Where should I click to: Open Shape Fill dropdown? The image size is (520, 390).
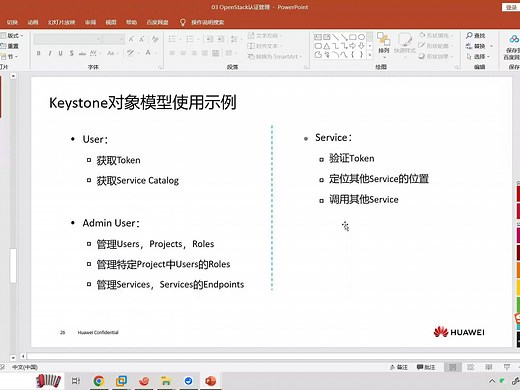pyautogui.click(x=436, y=35)
